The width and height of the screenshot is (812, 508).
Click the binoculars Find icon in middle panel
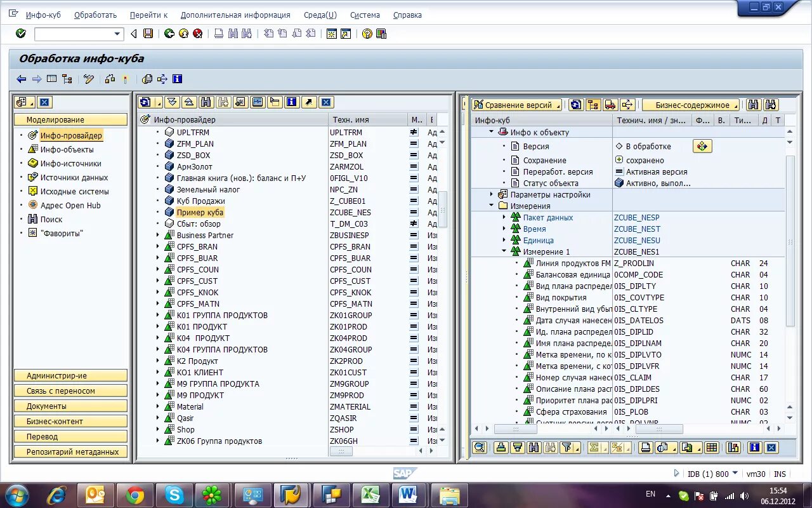206,102
